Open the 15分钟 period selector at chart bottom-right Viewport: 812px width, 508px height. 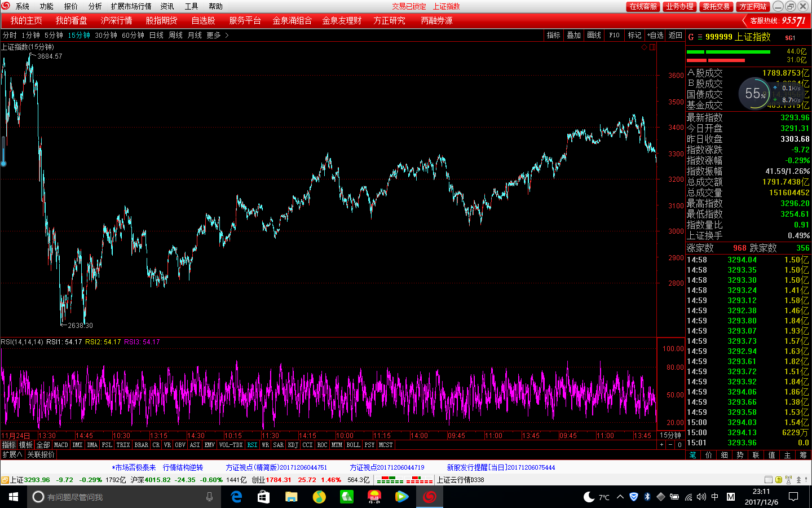(670, 435)
